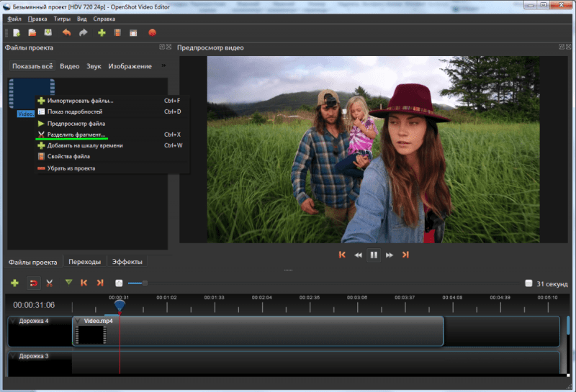Save the project using the toolbar icon
This screenshot has width=576, height=392.
[x=48, y=33]
